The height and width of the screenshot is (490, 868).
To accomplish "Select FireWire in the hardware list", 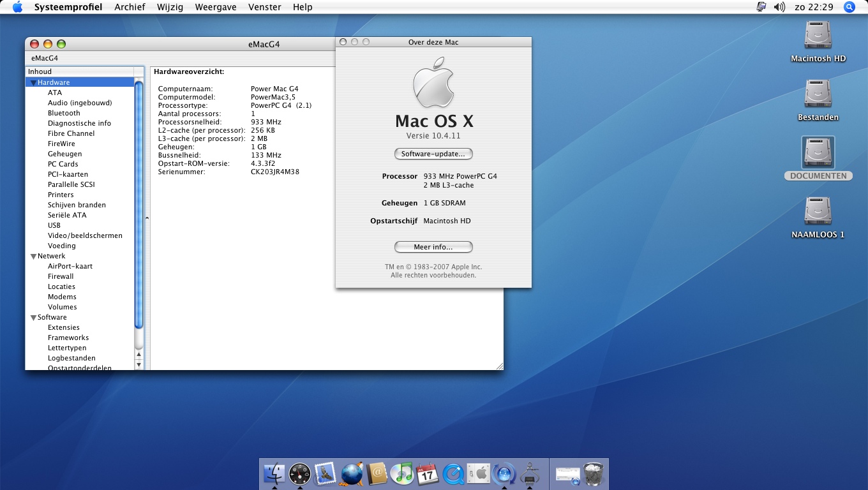I will pos(61,144).
